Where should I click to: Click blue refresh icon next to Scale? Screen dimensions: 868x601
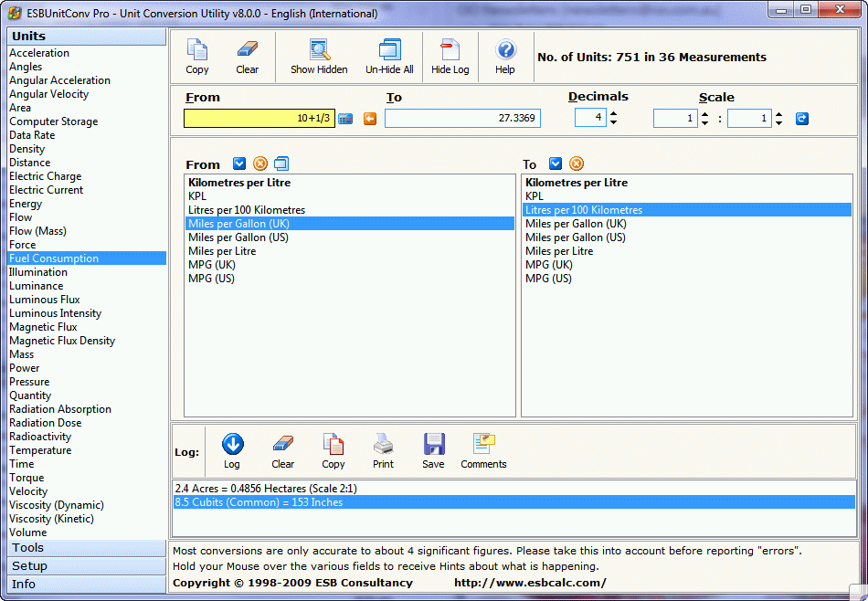click(801, 119)
